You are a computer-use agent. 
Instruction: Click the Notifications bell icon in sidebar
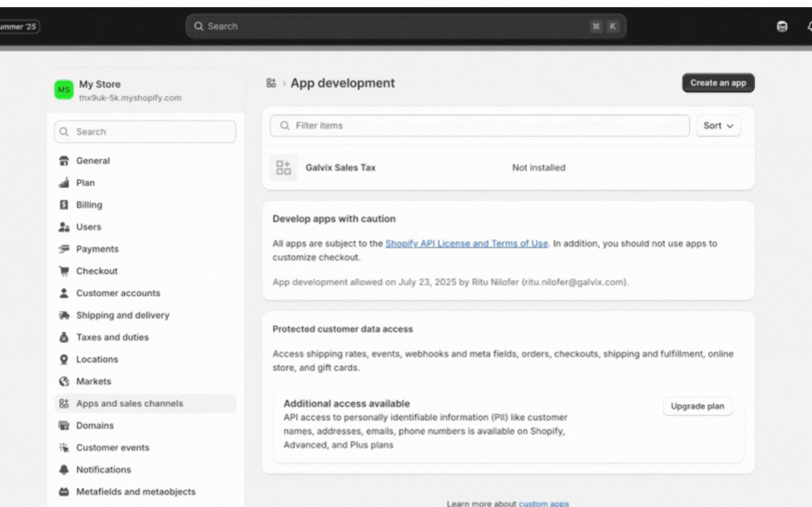(64, 470)
